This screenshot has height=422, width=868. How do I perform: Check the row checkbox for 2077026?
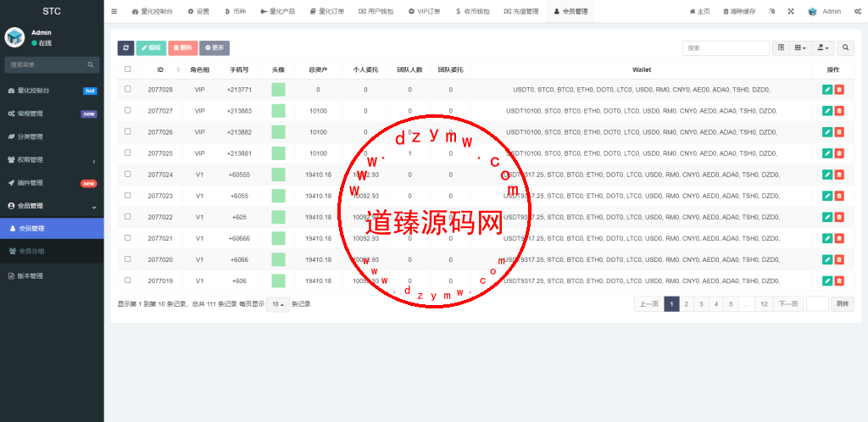pos(128,131)
